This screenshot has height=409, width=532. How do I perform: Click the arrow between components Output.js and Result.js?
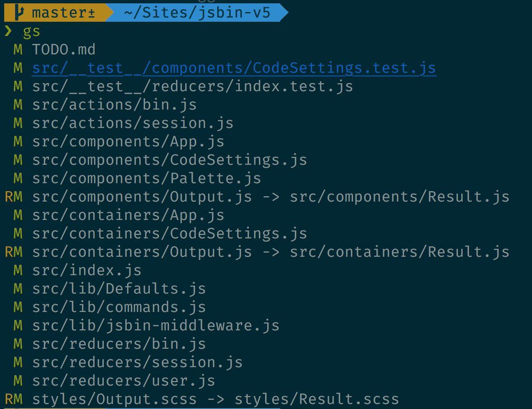click(x=270, y=197)
